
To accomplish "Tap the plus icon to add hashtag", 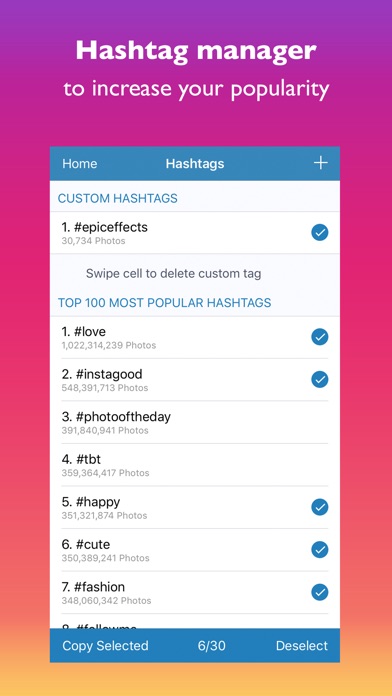I will 321,163.
